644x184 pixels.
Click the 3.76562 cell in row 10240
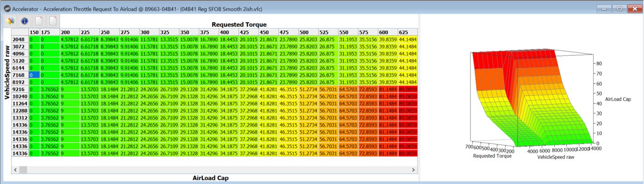(x=50, y=96)
